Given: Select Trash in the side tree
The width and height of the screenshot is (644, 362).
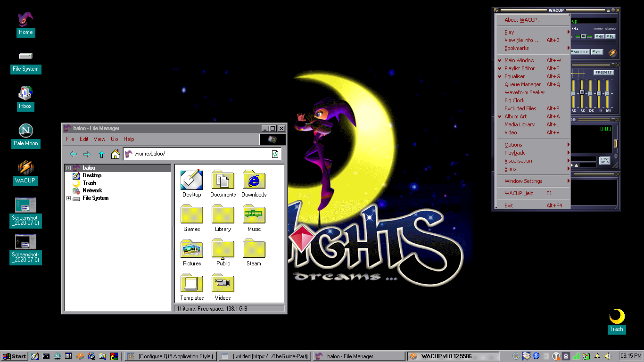Looking at the screenshot, I should pos(89,183).
